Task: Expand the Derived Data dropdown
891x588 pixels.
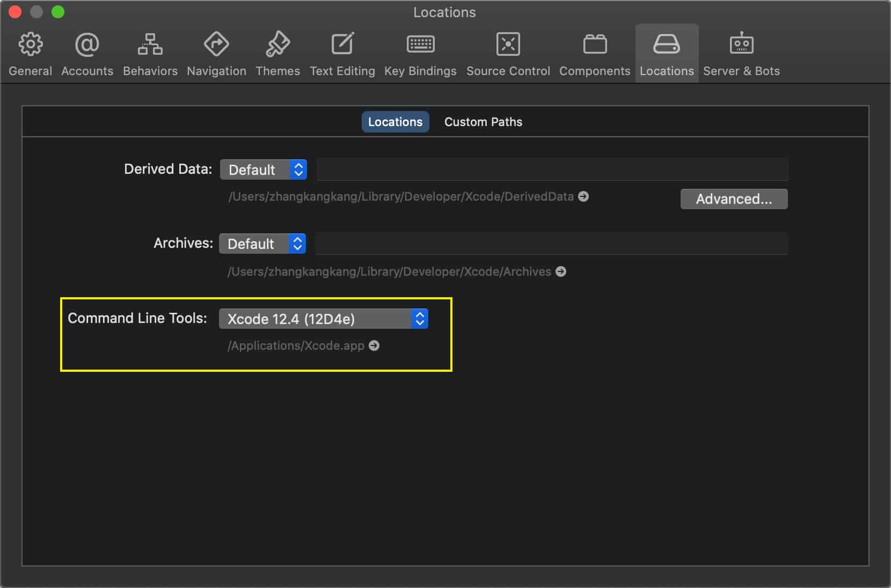Action: [x=264, y=170]
